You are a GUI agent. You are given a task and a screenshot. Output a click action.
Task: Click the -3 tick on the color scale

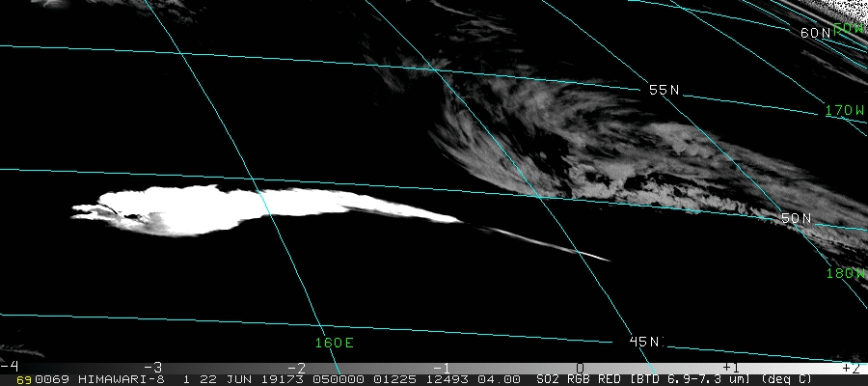pyautogui.click(x=151, y=367)
